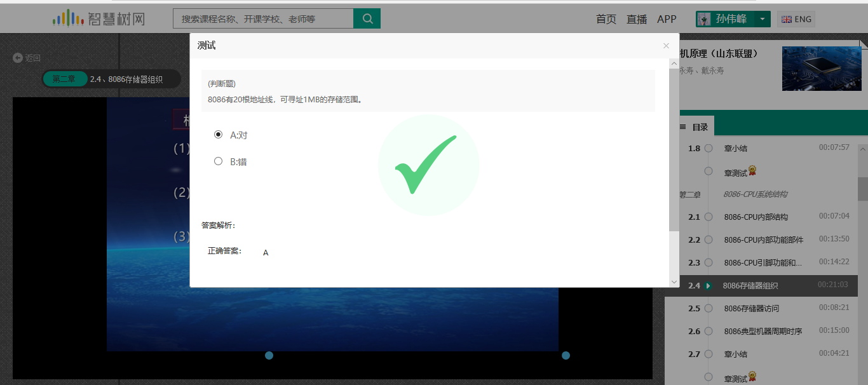Click the 第二章 chapter pill button
This screenshot has height=385, width=868.
(64, 79)
